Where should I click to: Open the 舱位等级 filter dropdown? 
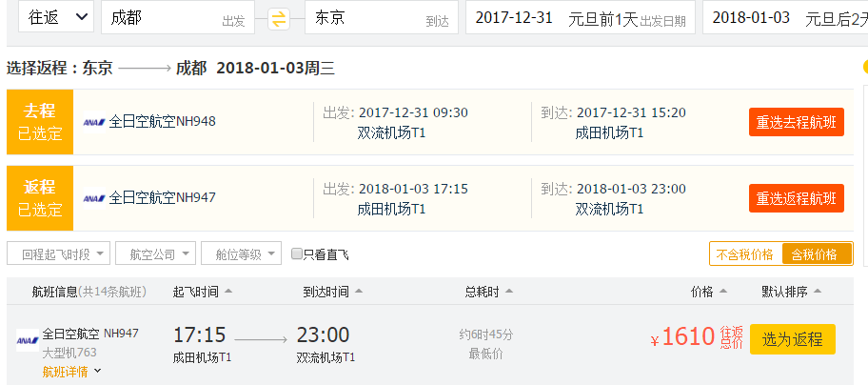pos(242,253)
